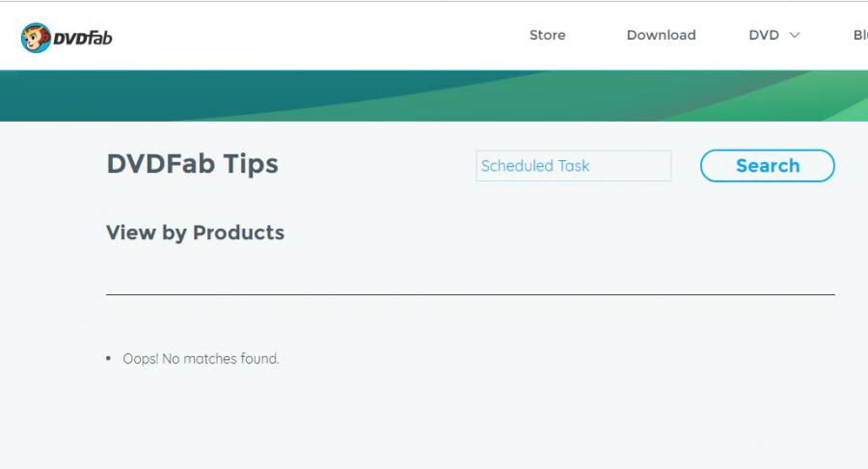
Task: Expand the DVD menu chevron arrow
Action: pos(795,36)
